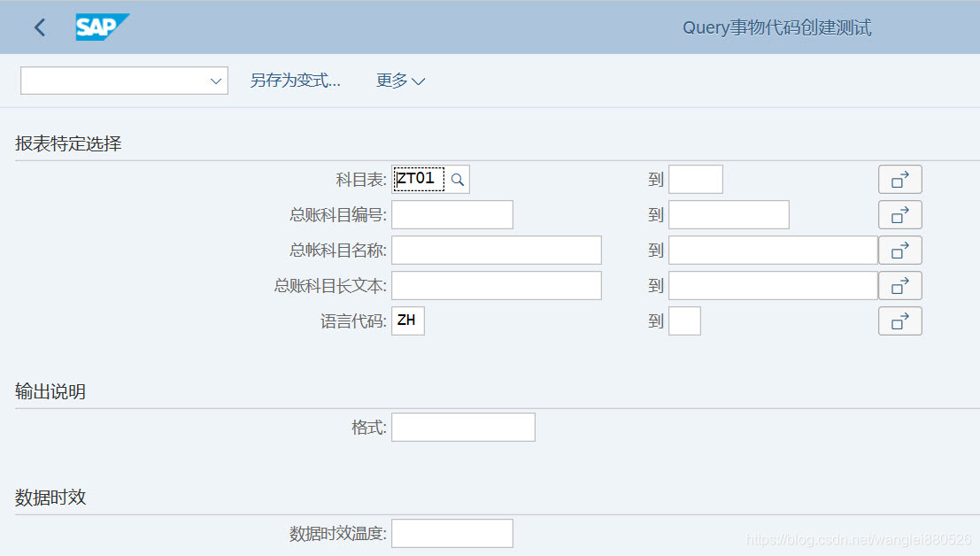Click the 总账科目编号 input field
The height and width of the screenshot is (556, 980).
click(451, 214)
